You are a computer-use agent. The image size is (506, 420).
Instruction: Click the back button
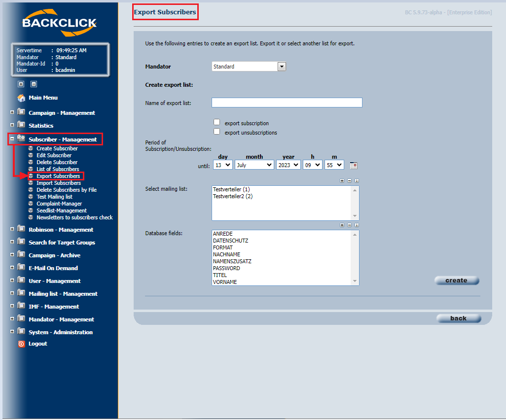click(459, 318)
